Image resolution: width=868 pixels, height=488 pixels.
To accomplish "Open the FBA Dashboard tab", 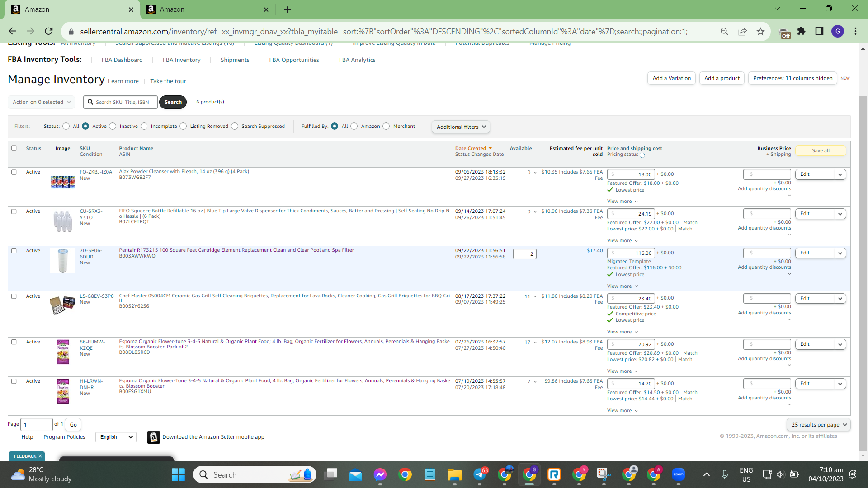I will (122, 60).
